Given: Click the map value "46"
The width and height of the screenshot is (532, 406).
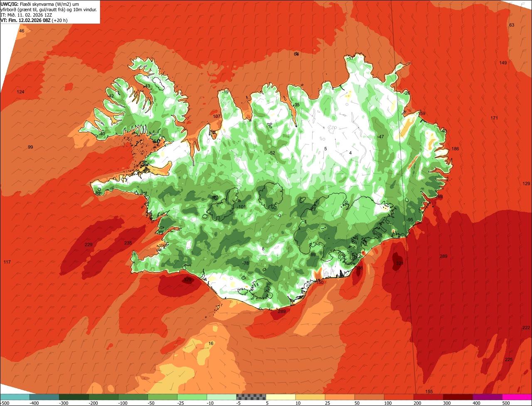Looking at the screenshot, I should pyautogui.click(x=22, y=31).
